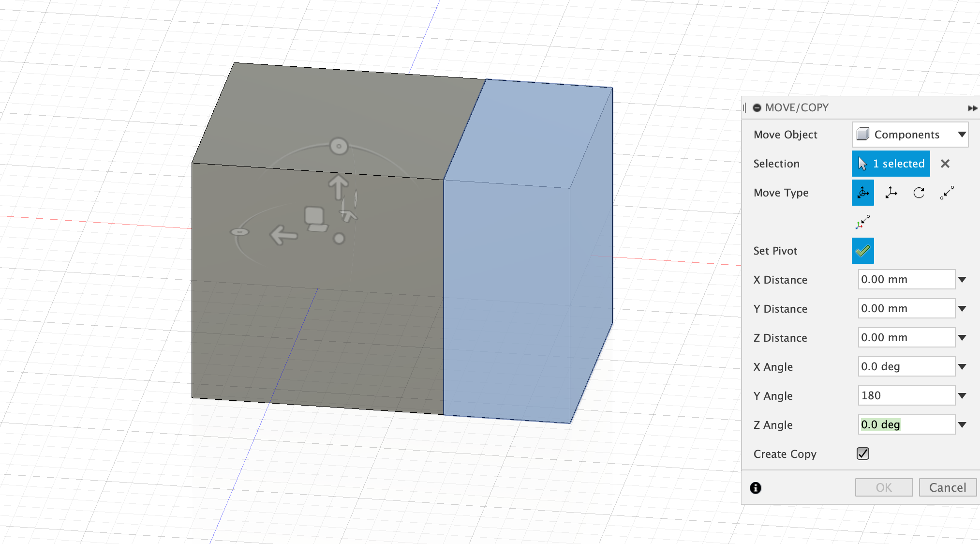Click the vertical arrow on the move manipulator
The image size is (980, 544).
338,186
